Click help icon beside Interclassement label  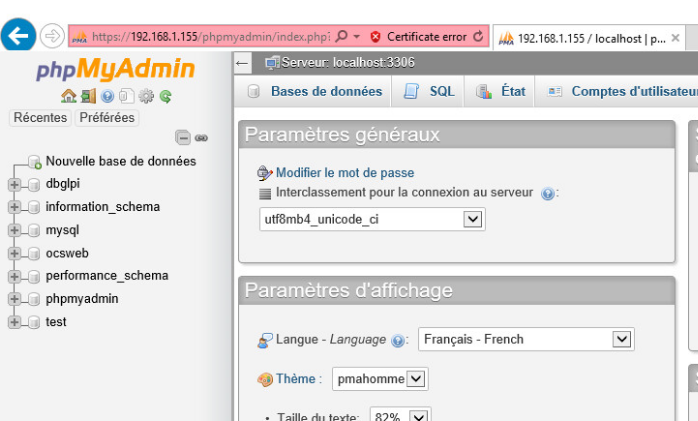548,194
